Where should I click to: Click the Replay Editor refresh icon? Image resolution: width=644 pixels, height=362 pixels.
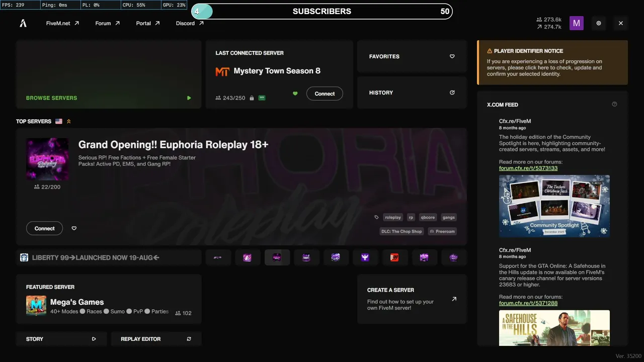point(189,339)
